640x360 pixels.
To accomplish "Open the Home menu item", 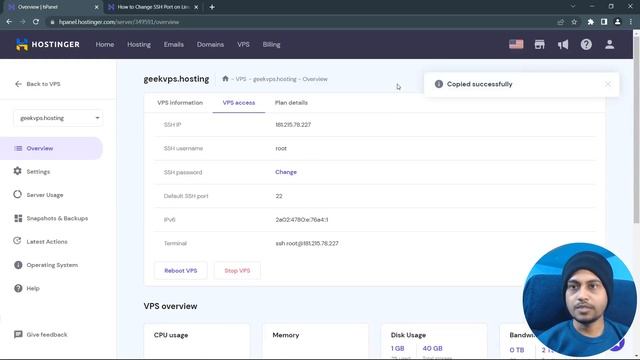I will pos(105,44).
